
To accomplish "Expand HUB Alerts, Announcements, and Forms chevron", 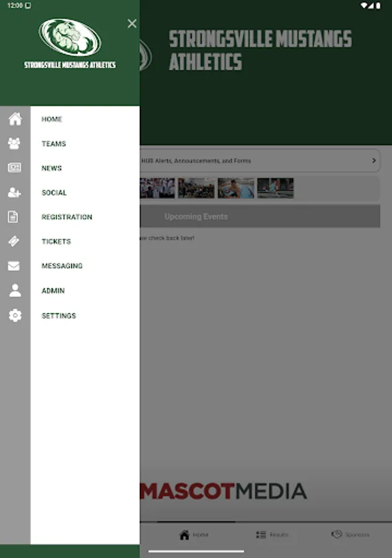I will [x=374, y=161].
